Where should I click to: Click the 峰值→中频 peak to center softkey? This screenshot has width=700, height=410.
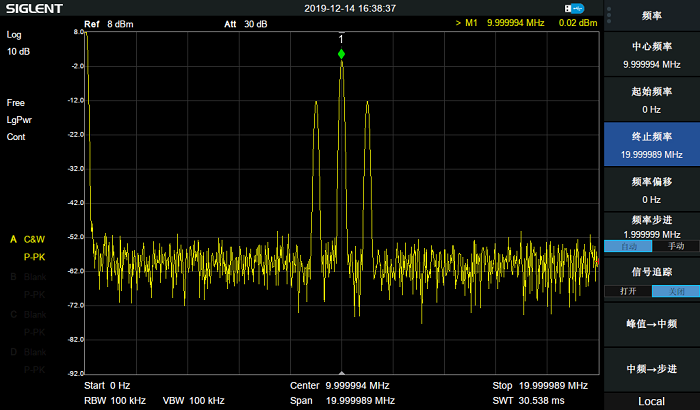652,324
